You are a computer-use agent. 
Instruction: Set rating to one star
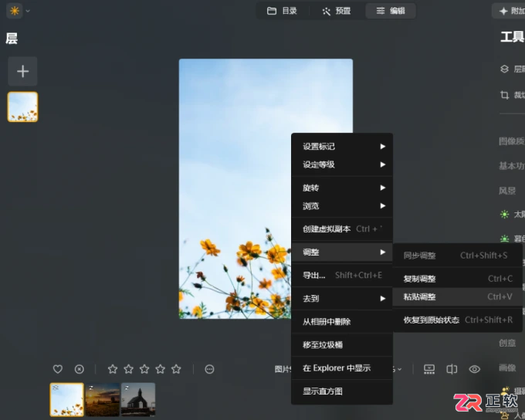tap(113, 369)
